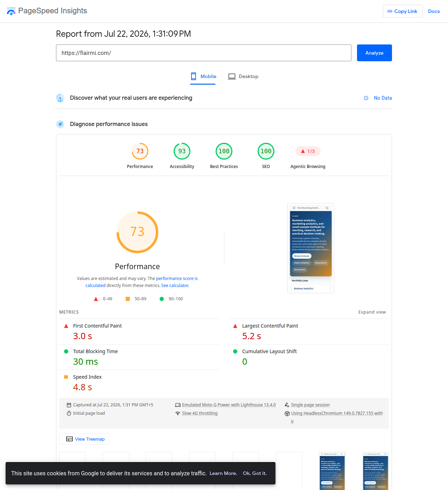Viewport: 448px width, 490px height.
Task: Select the Accessibility 93 score gauge
Action: 182,151
